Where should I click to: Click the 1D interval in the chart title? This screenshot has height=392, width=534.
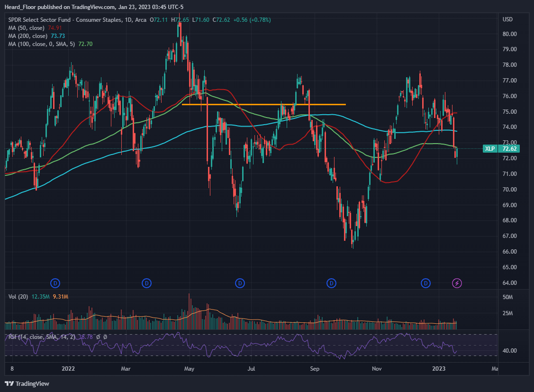tap(128, 20)
